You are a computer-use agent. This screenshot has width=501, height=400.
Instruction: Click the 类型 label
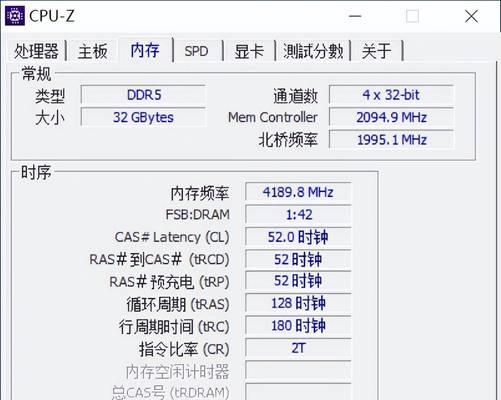pyautogui.click(x=50, y=96)
